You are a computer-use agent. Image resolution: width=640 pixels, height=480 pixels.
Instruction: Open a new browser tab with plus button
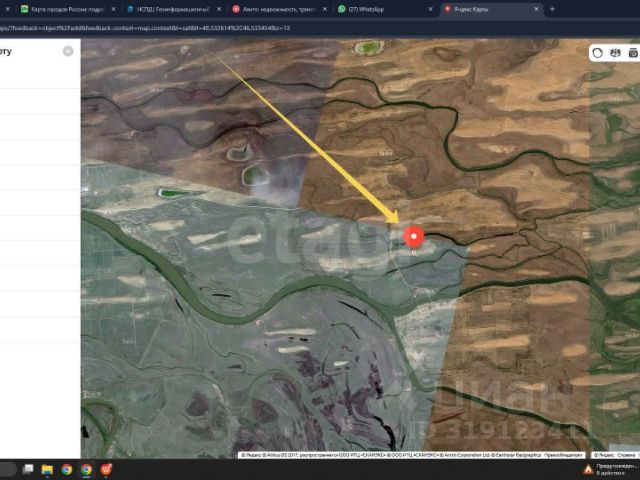(552, 9)
